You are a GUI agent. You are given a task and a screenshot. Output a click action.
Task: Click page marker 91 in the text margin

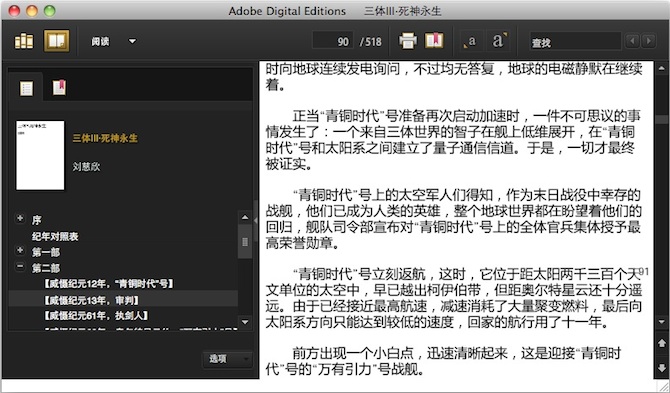click(644, 272)
